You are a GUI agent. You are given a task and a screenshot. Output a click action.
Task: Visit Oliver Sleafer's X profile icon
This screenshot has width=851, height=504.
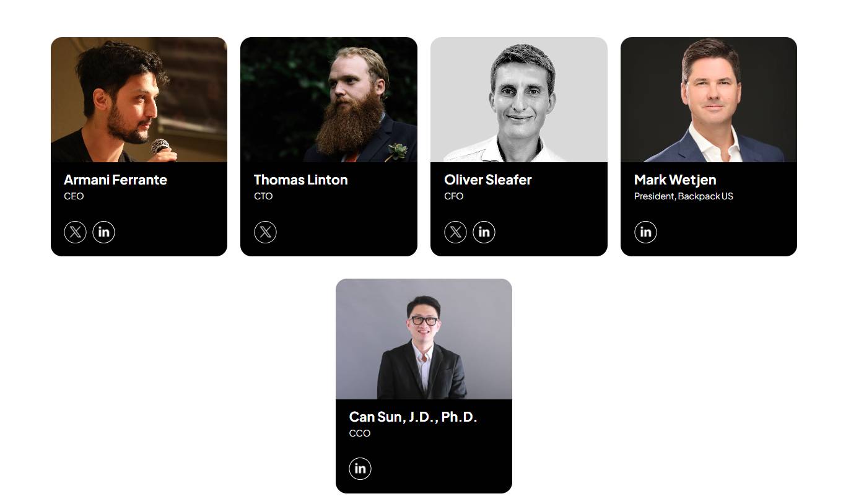[x=455, y=232]
